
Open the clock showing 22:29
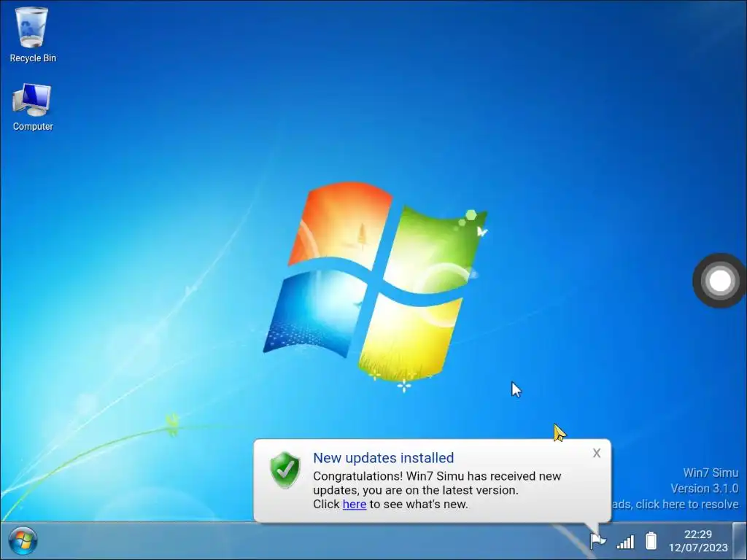698,534
